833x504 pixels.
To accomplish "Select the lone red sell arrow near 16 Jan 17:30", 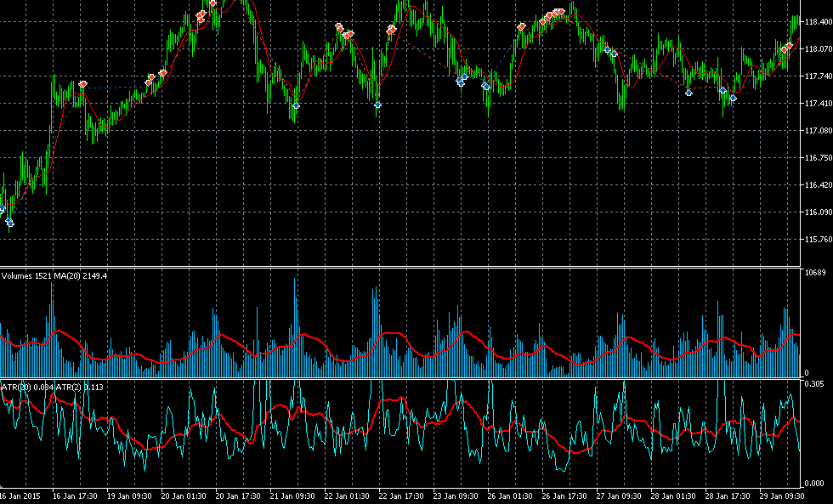I will pos(83,84).
